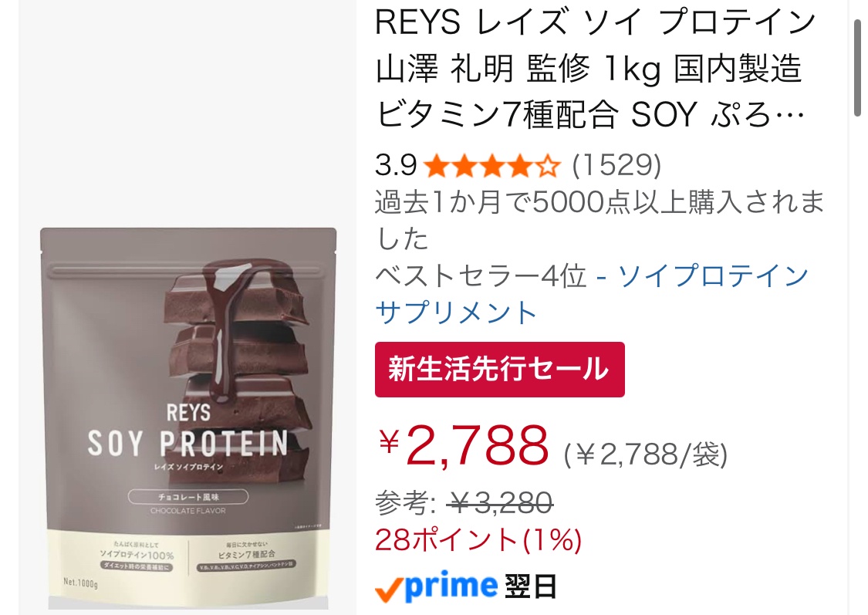Click the page scrollbar thumb
The image size is (868, 615).
(x=857, y=68)
